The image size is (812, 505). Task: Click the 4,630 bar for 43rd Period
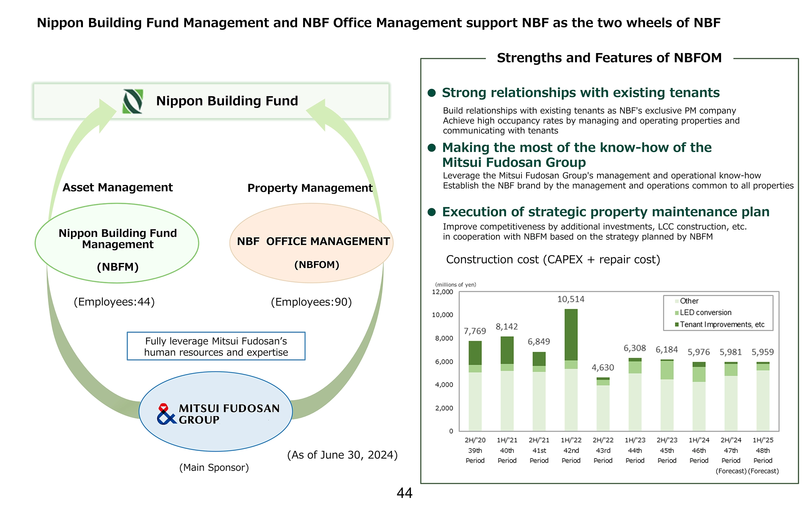603,404
